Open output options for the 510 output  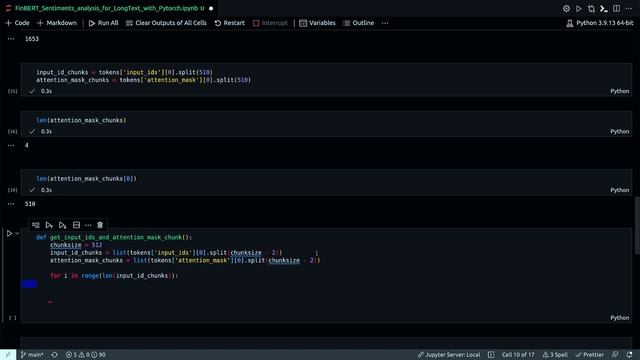[x=11, y=204]
